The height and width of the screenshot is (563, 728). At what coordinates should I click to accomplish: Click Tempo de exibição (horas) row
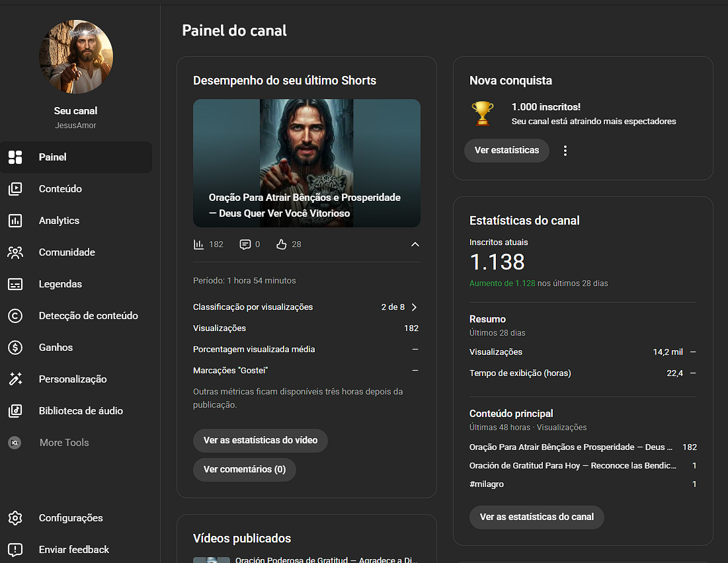(583, 373)
